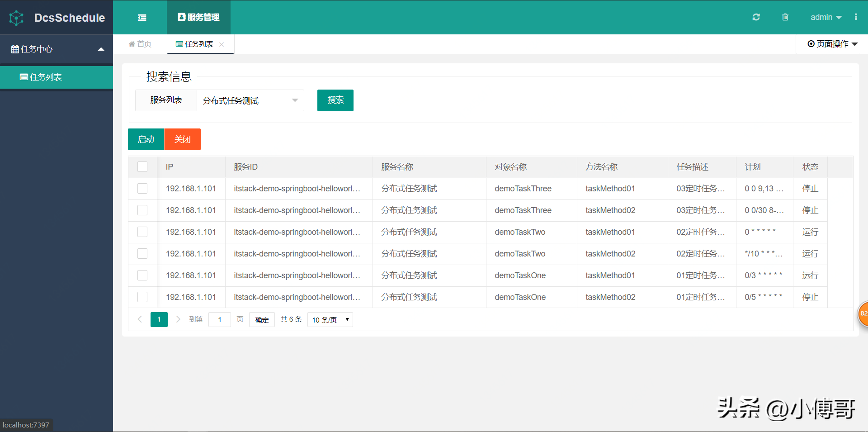Click the trash icon in header
Image resolution: width=868 pixels, height=432 pixels.
pos(785,17)
